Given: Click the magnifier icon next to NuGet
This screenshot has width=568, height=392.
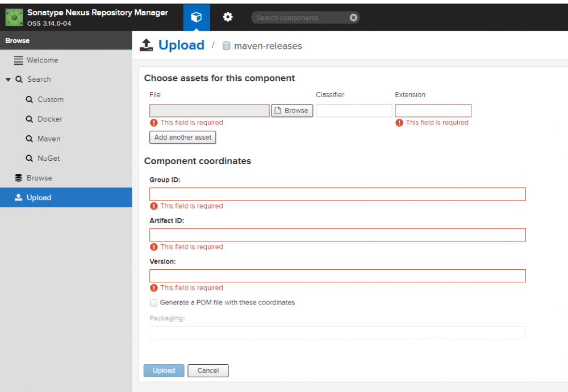Looking at the screenshot, I should point(30,159).
